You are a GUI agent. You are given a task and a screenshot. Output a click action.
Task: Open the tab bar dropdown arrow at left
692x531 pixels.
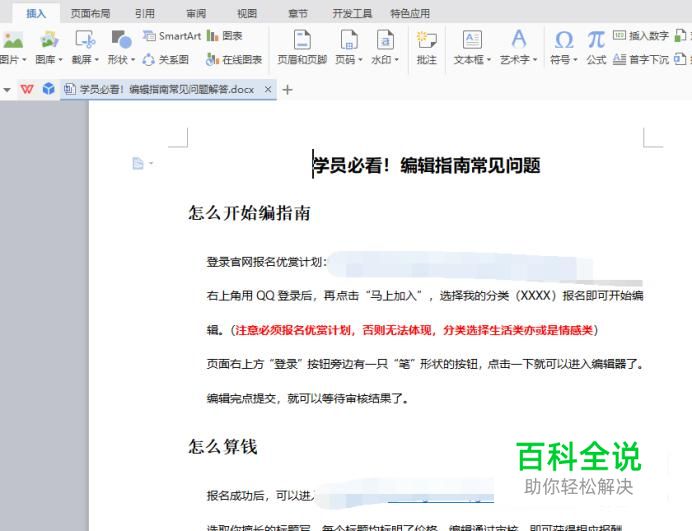click(7, 90)
